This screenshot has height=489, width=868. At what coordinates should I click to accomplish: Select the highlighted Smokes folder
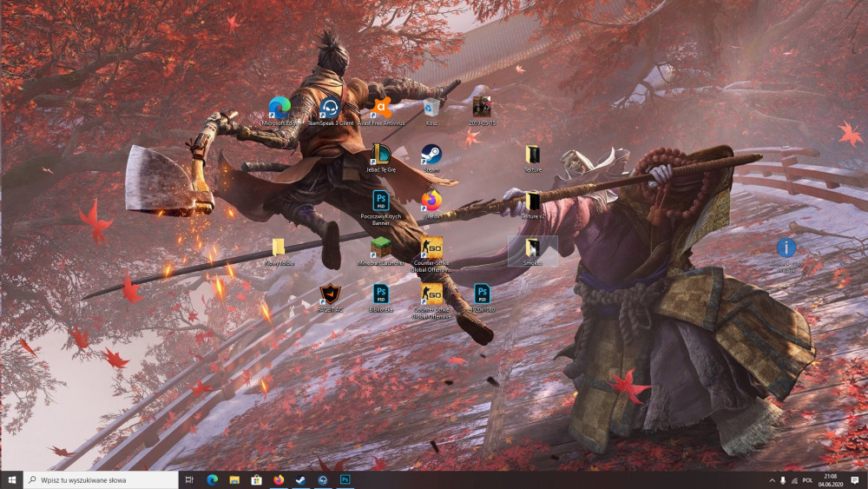(533, 251)
